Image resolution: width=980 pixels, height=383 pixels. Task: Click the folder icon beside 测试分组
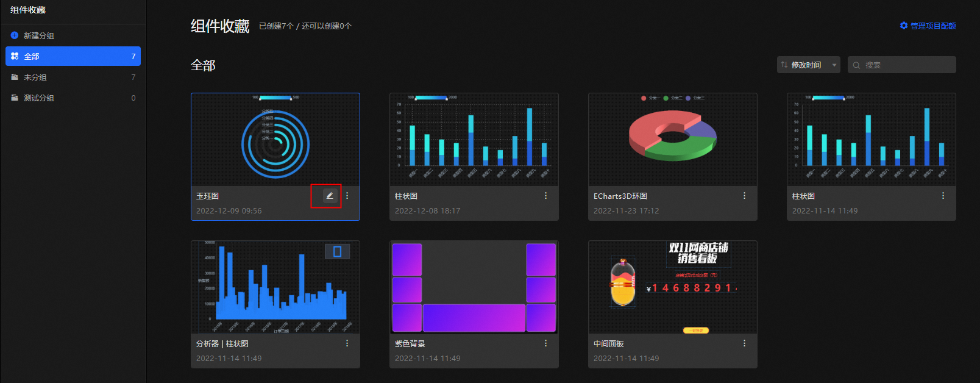pos(15,98)
